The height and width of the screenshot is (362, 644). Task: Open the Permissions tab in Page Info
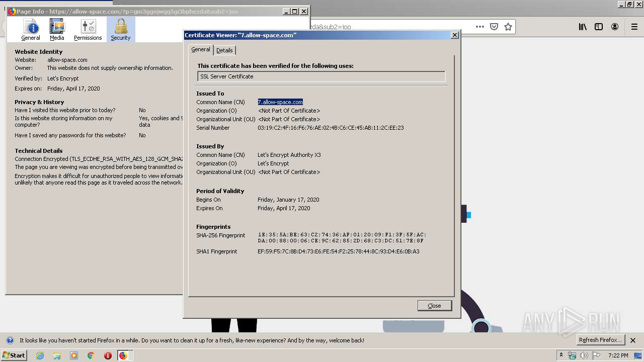tap(88, 30)
